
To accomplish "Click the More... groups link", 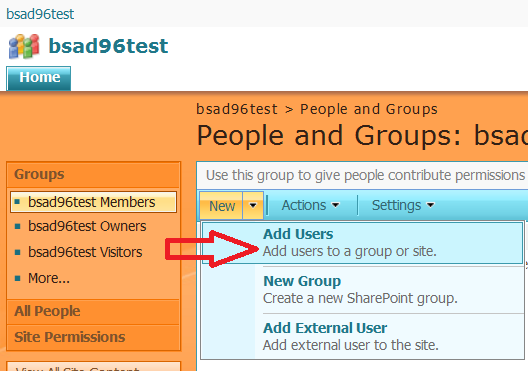I will coord(49,278).
